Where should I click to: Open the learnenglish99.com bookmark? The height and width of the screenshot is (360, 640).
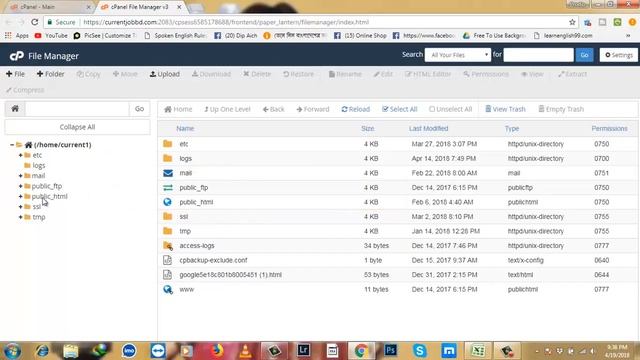[x=563, y=36]
